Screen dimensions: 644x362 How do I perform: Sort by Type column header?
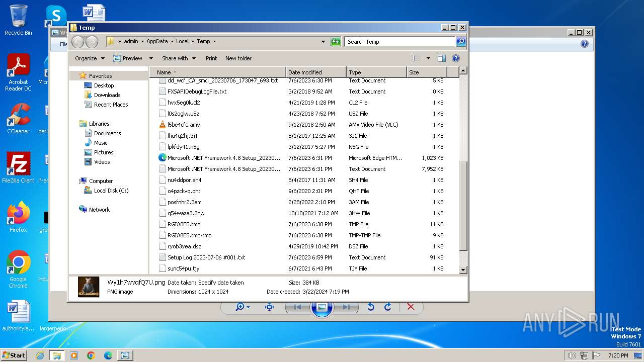376,72
